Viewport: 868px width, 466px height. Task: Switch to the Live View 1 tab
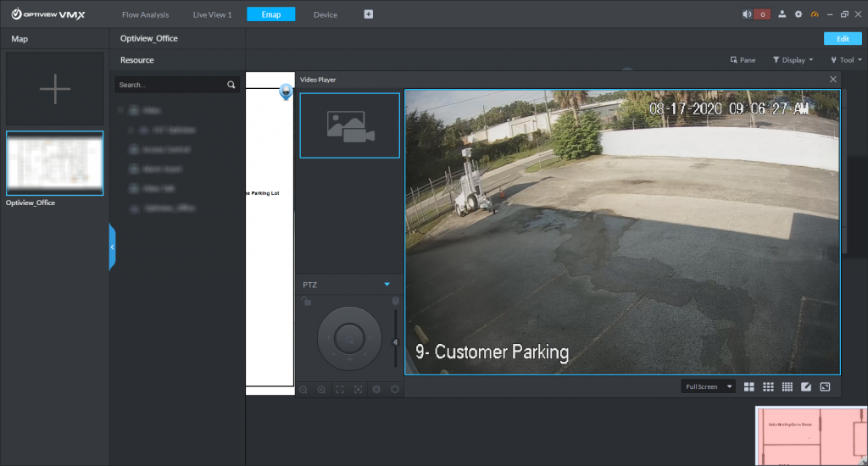click(x=212, y=14)
